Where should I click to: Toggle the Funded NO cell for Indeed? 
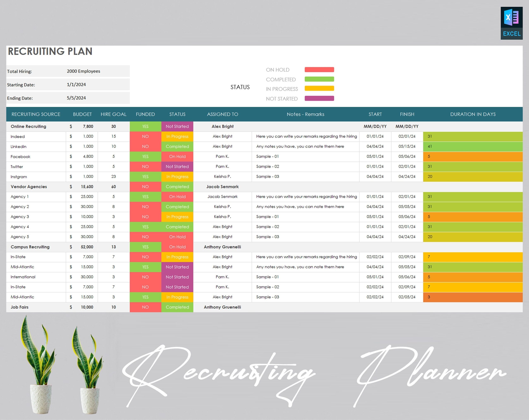coord(145,136)
